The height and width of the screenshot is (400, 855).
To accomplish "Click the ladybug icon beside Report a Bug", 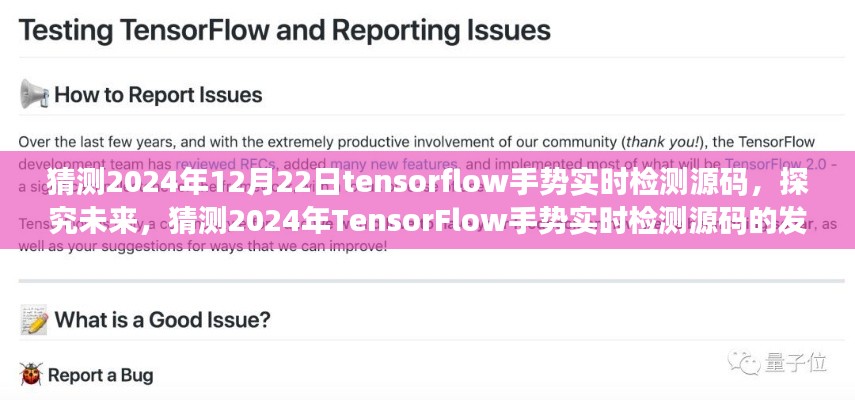I will tap(33, 376).
